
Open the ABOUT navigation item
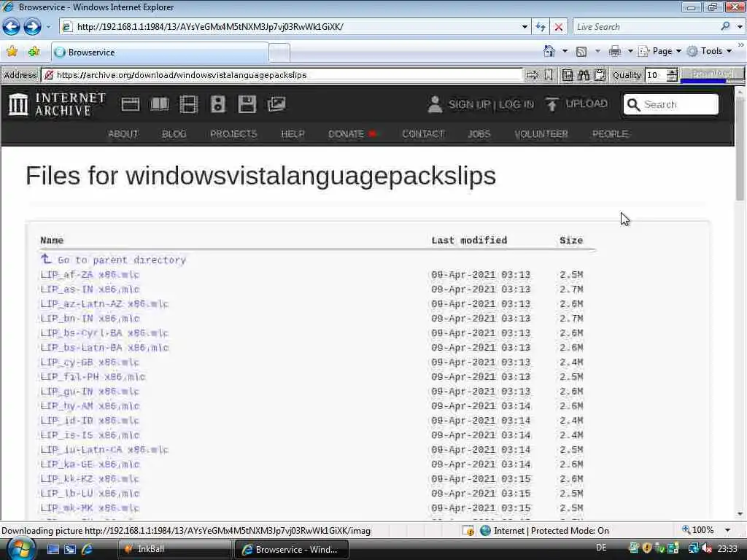click(x=123, y=134)
